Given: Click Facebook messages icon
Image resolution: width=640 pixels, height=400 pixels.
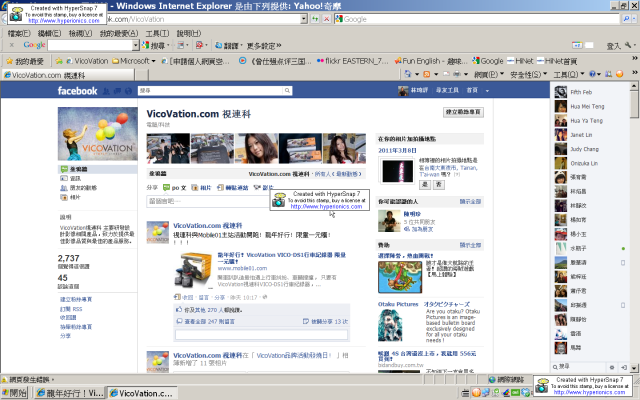Looking at the screenshot, I should (x=117, y=91).
